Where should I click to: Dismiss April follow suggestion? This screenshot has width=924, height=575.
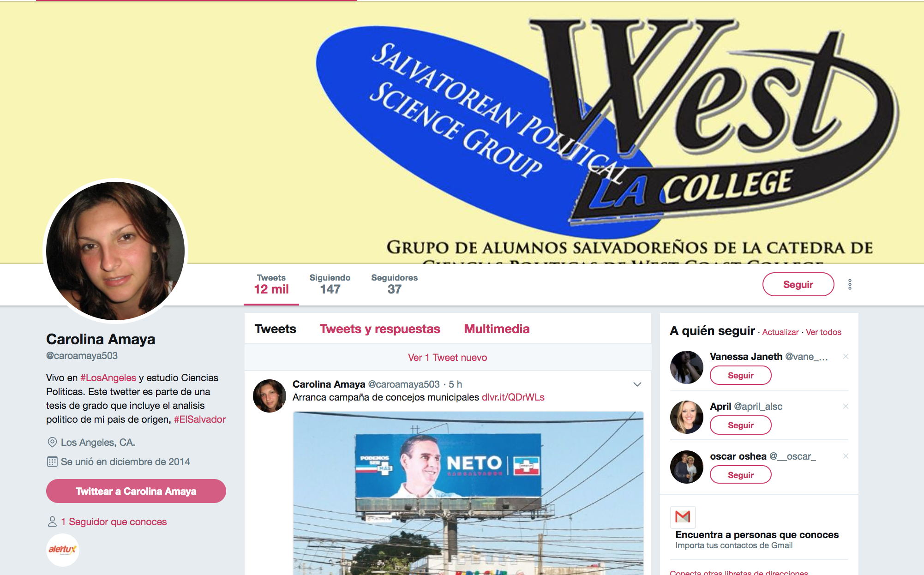tap(846, 406)
